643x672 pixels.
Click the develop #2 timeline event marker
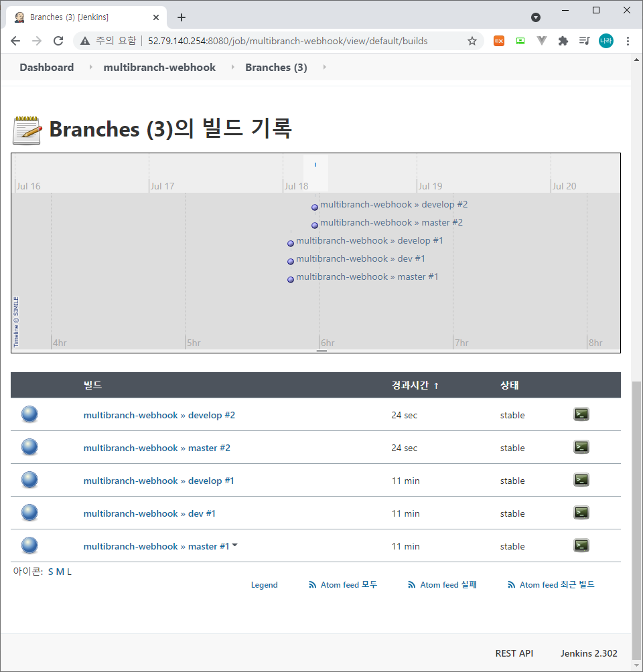(x=314, y=207)
